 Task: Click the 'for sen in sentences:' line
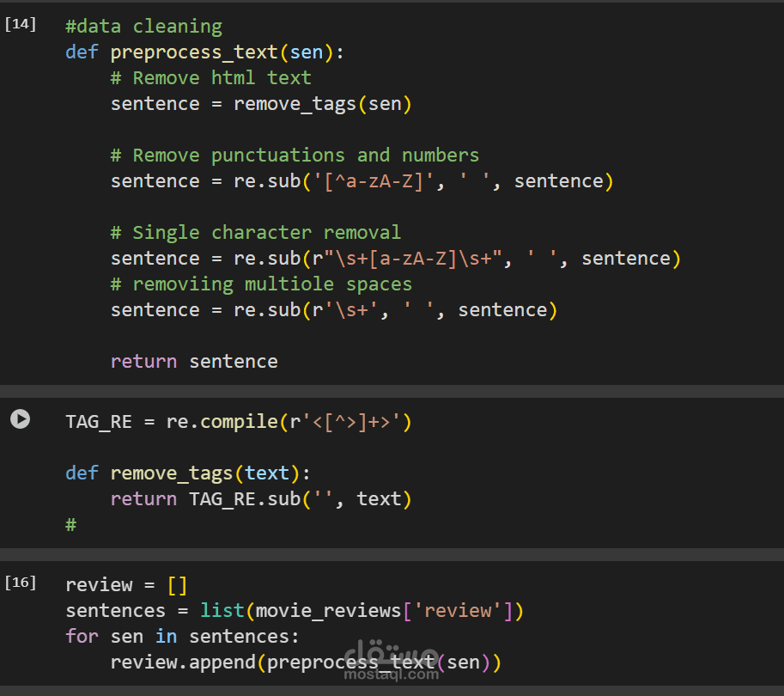tap(183, 637)
